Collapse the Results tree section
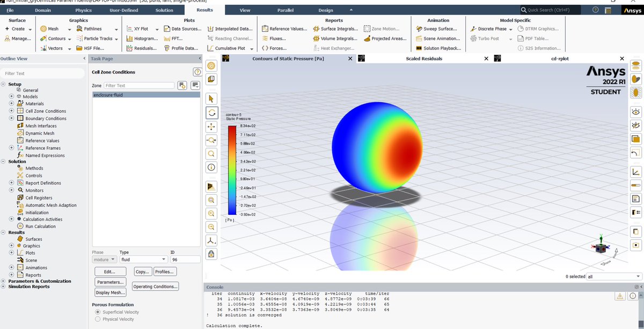The image size is (644, 329). click(4, 232)
